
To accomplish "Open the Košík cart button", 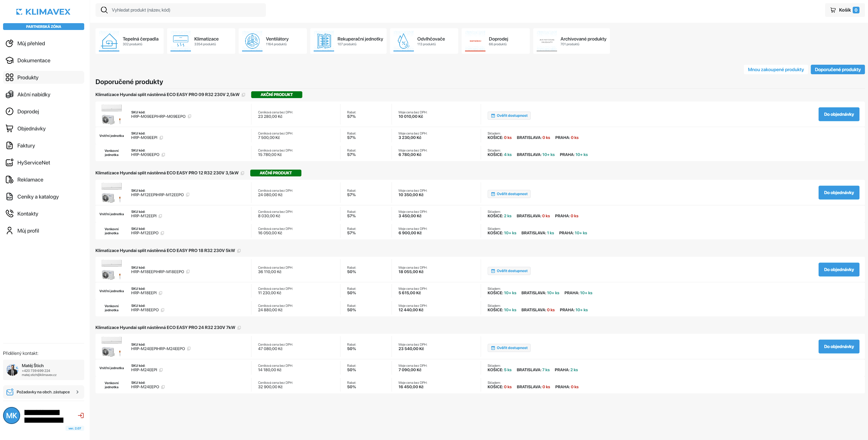I will (x=845, y=10).
